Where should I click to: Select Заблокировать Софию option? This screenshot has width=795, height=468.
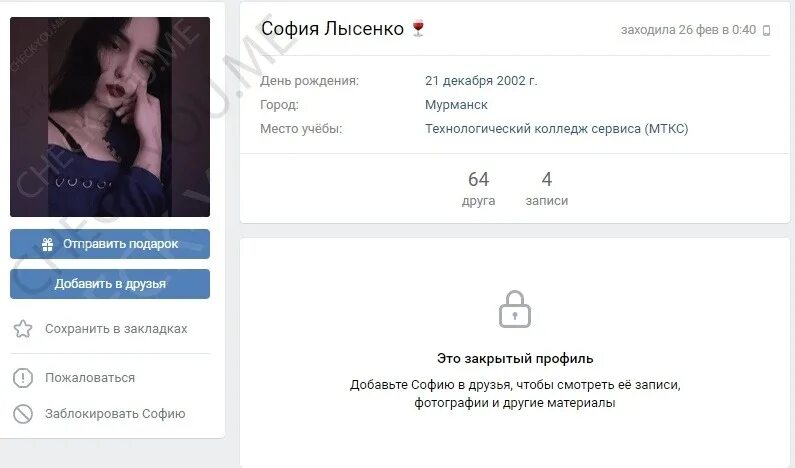point(99,414)
